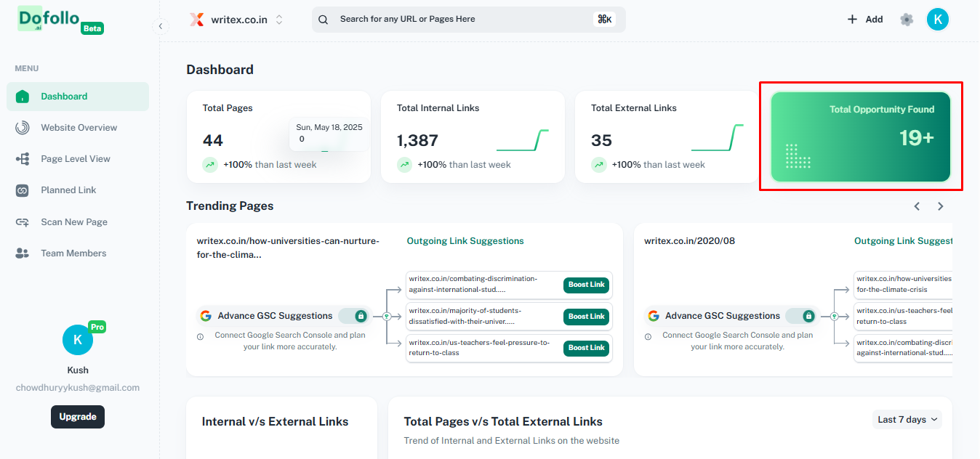Click the ⌘K shortcut badge
Screen dimensions: 980x459
point(604,20)
